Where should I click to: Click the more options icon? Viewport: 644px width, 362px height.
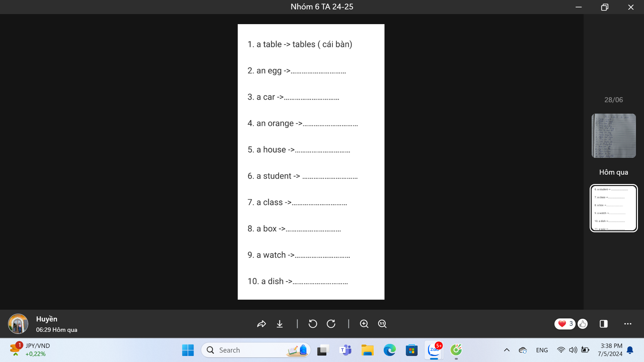click(x=628, y=323)
